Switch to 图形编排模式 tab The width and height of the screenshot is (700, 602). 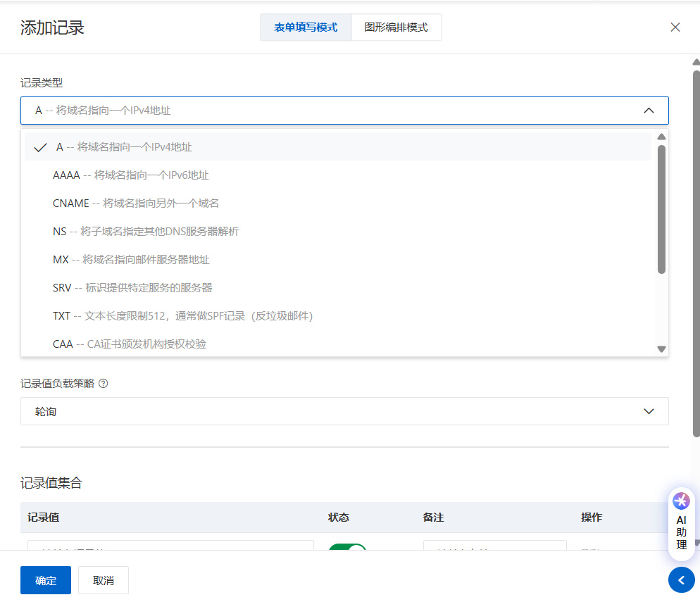pos(396,27)
